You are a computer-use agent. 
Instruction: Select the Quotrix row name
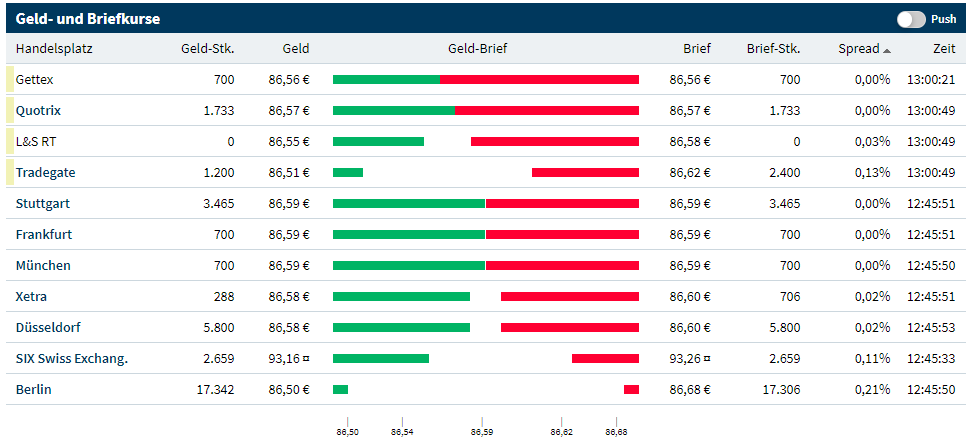click(39, 110)
